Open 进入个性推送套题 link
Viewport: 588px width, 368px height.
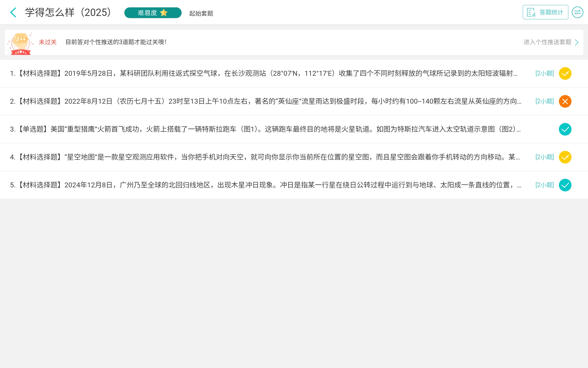547,42
